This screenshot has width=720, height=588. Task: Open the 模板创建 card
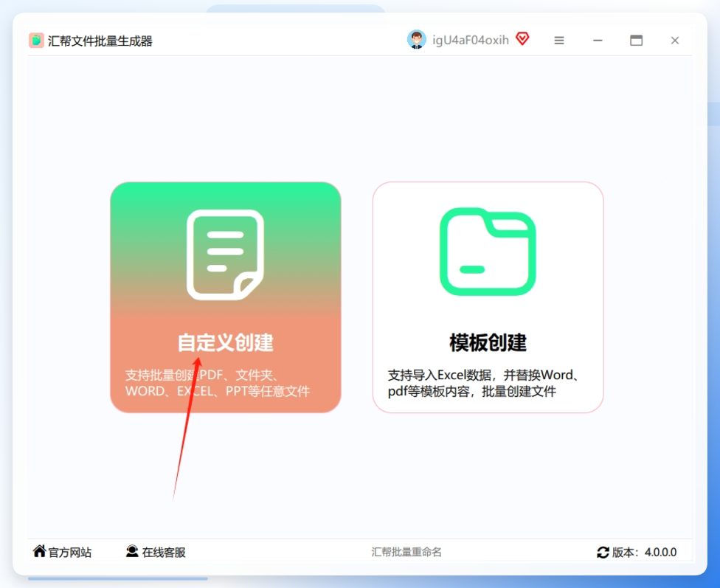click(x=488, y=297)
